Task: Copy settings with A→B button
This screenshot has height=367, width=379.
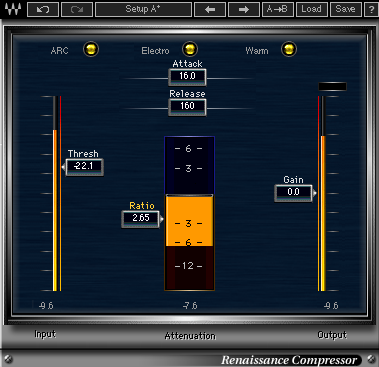Action: pos(278,9)
